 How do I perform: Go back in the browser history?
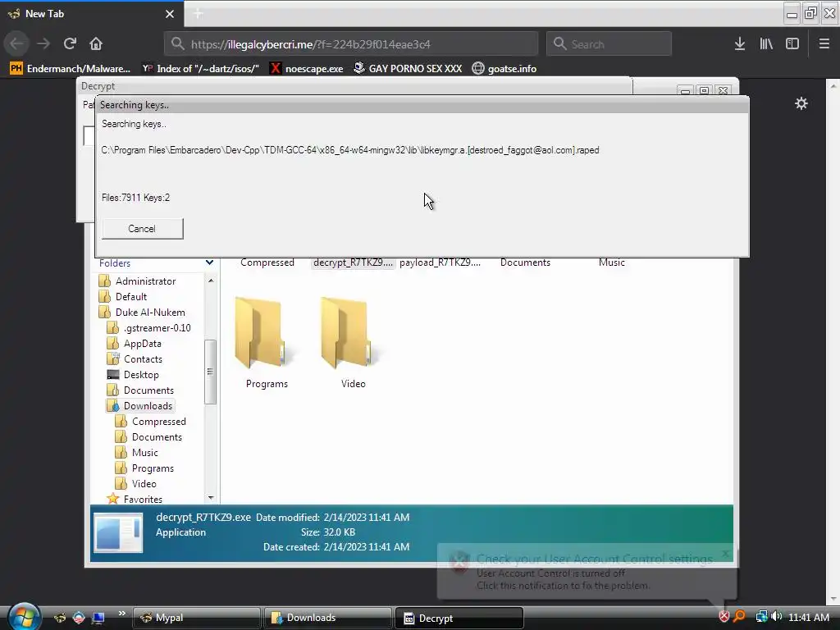(x=16, y=43)
